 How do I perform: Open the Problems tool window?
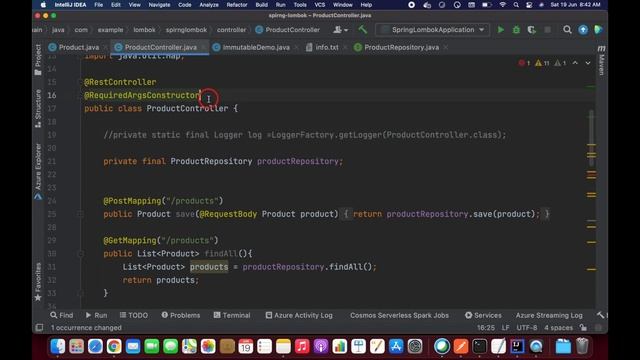(x=181, y=316)
